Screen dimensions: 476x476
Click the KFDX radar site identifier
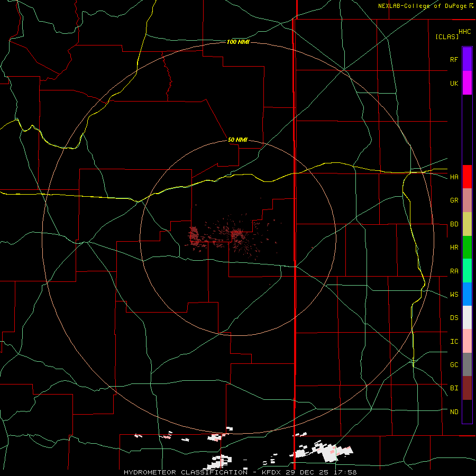[272, 472]
